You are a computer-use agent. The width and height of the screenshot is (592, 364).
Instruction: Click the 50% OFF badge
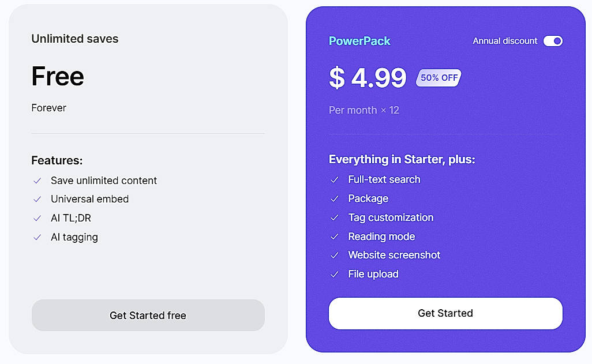coord(439,78)
